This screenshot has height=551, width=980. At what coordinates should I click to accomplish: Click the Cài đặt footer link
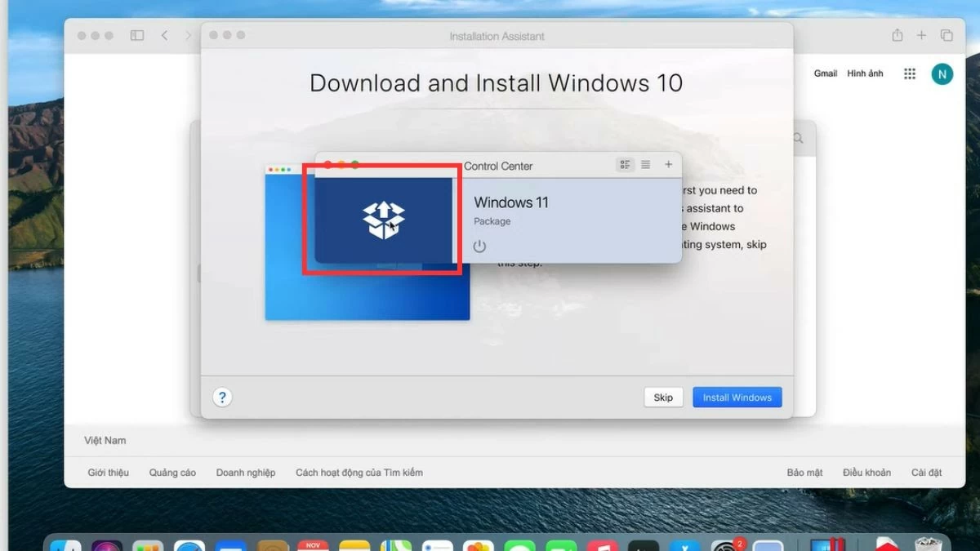[926, 473]
